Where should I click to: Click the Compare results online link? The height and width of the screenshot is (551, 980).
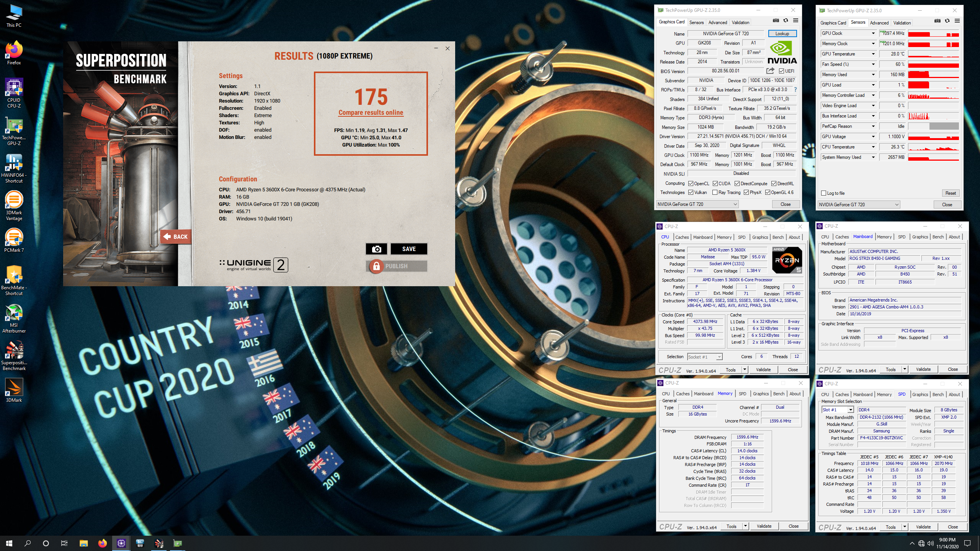click(371, 112)
